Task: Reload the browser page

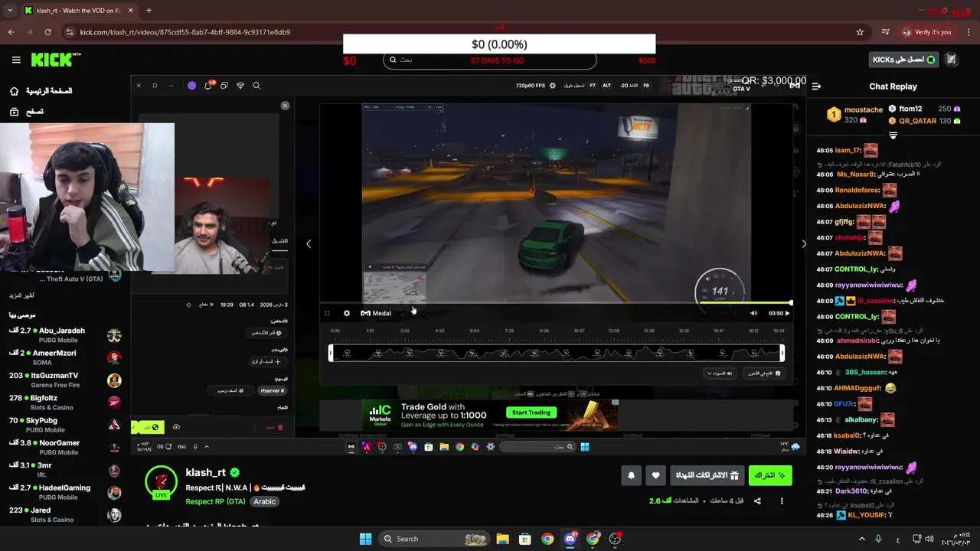Action: pos(47,32)
